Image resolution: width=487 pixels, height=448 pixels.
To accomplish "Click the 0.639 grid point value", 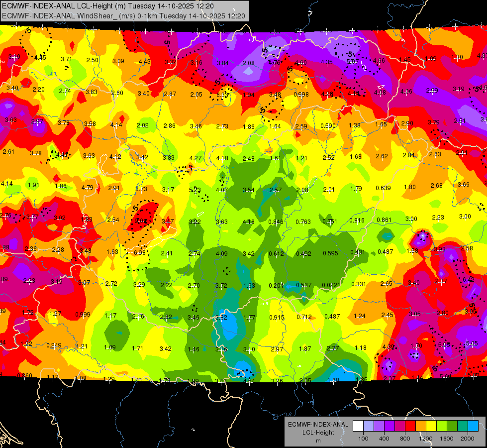I will click(x=383, y=188).
